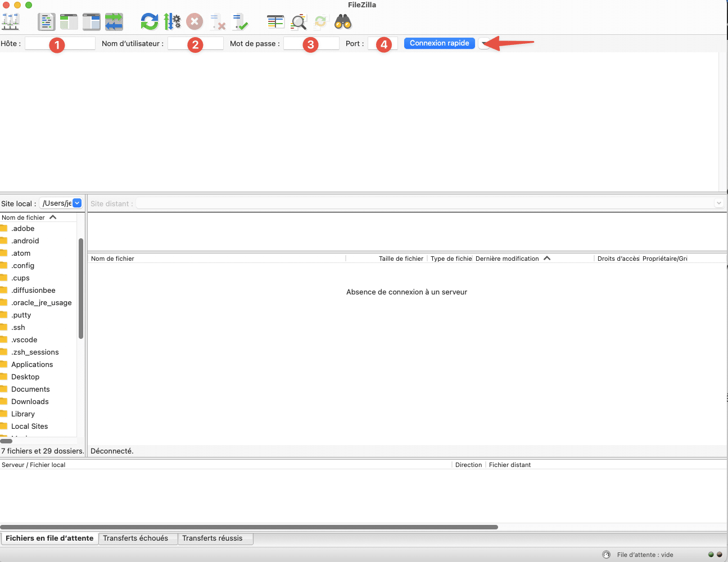The width and height of the screenshot is (728, 562).
Task: Click the local file list vertical scrollbar
Action: 81,288
